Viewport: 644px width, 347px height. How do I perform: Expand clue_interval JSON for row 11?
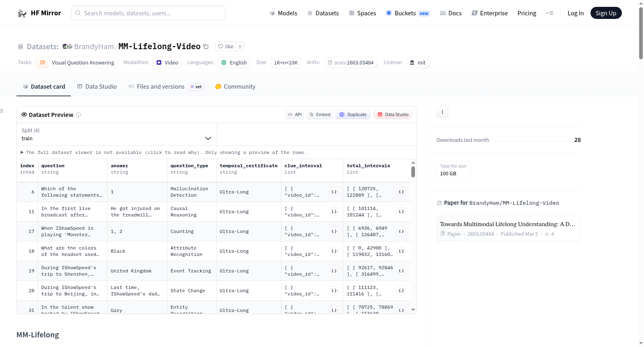(x=334, y=212)
